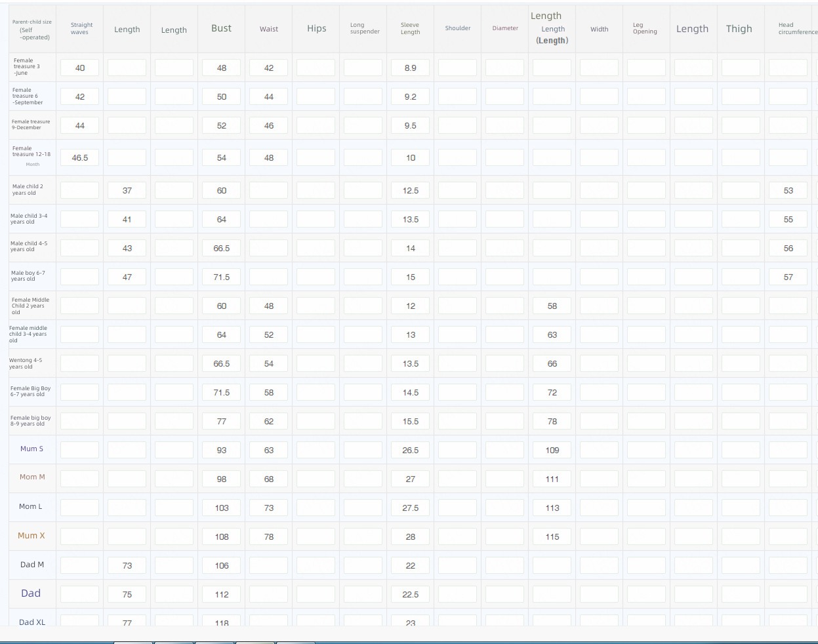Select the Wentong 4-5 years old label

(x=26, y=363)
